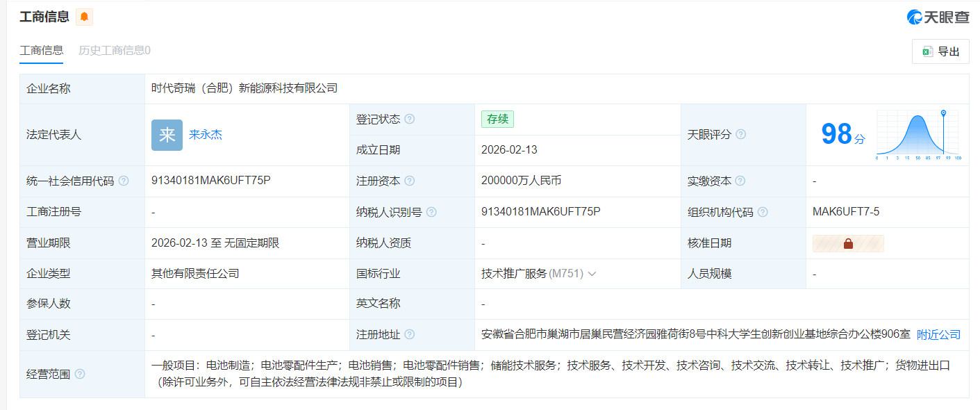Image resolution: width=980 pixels, height=410 pixels.
Task: Click the lock icon in the 核准日期 field
Action: (x=848, y=243)
